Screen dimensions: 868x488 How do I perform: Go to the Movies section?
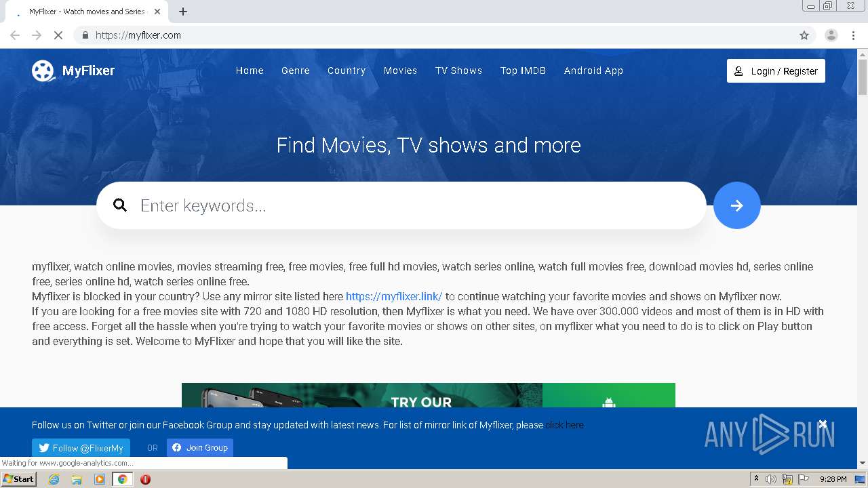click(x=400, y=70)
